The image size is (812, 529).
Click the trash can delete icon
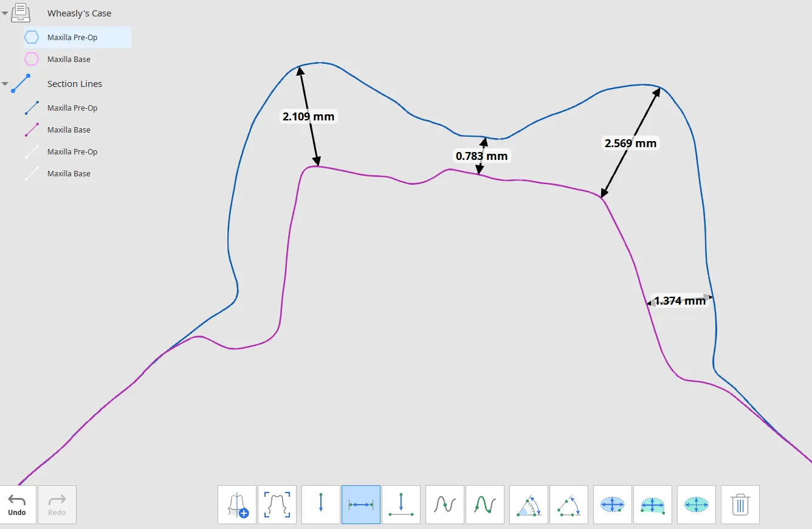(740, 505)
